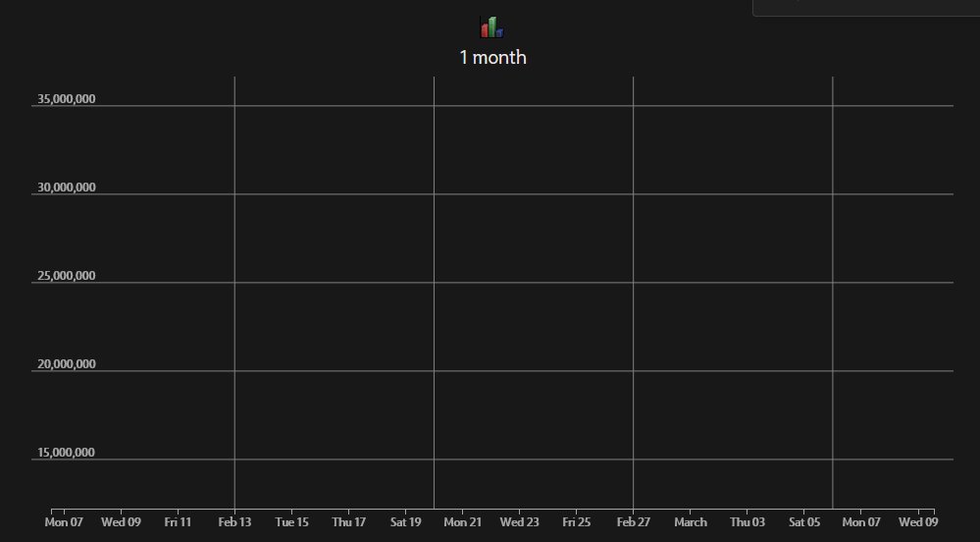Click the bar chart icon above the title

[x=491, y=27]
